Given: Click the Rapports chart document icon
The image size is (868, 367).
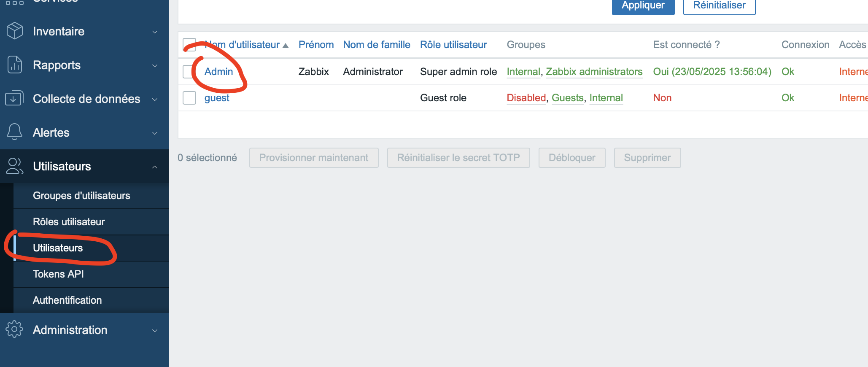Looking at the screenshot, I should click(15, 65).
